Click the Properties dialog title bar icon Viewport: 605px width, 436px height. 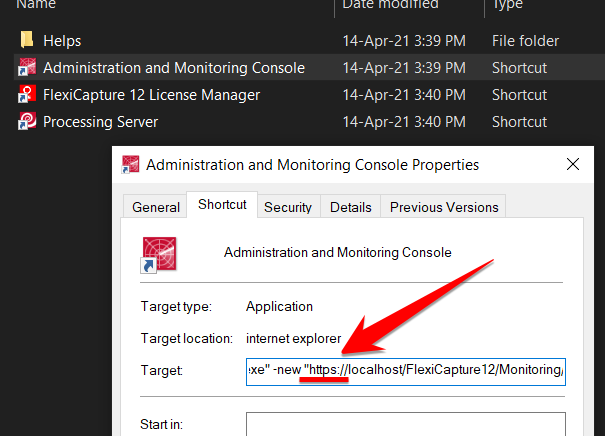pos(130,165)
